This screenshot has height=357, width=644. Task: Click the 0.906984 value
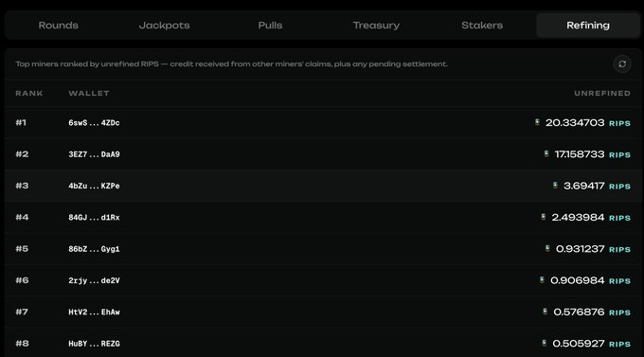[578, 280]
